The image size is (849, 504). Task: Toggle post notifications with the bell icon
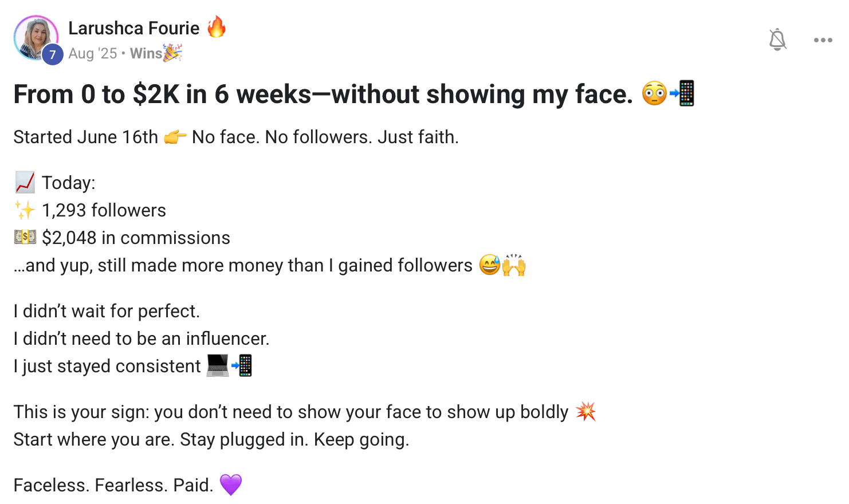[777, 40]
